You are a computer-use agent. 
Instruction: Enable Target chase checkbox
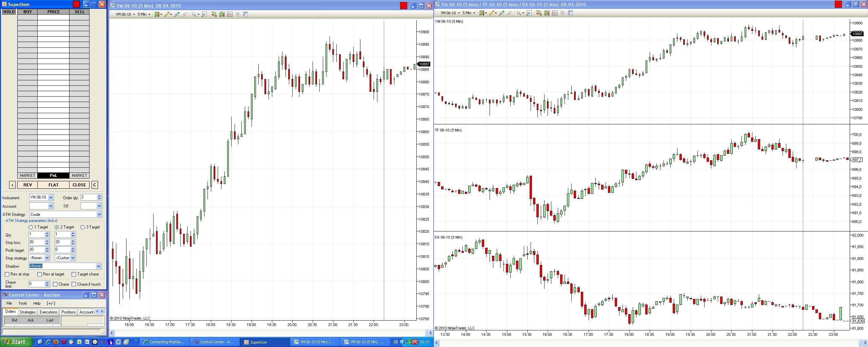[74, 274]
